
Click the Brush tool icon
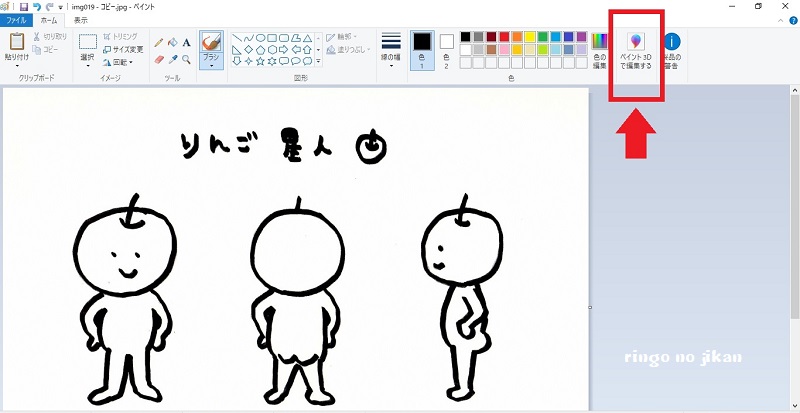click(211, 41)
